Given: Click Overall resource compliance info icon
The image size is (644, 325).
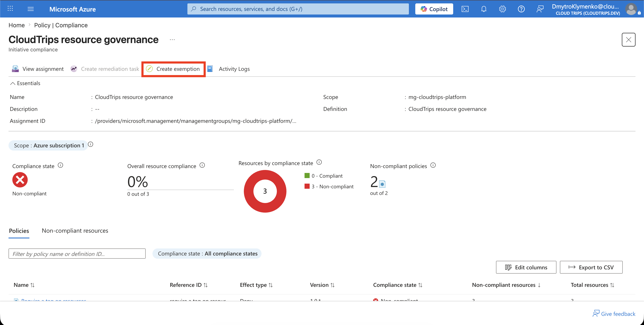Looking at the screenshot, I should pyautogui.click(x=202, y=165).
